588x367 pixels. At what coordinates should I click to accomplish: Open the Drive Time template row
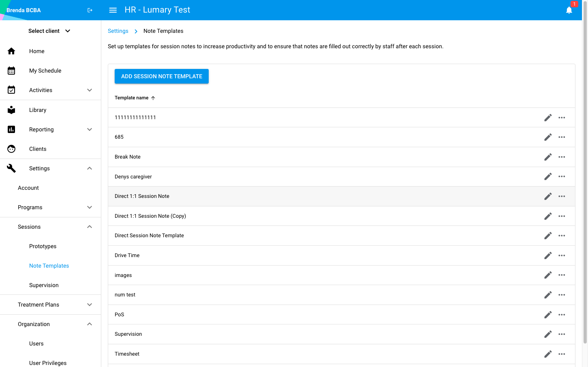pos(342,255)
